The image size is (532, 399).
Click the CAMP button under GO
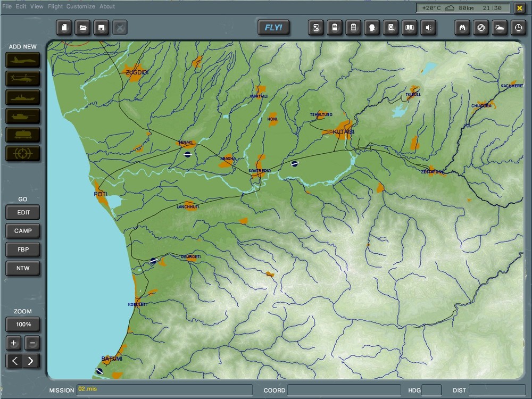coord(22,231)
